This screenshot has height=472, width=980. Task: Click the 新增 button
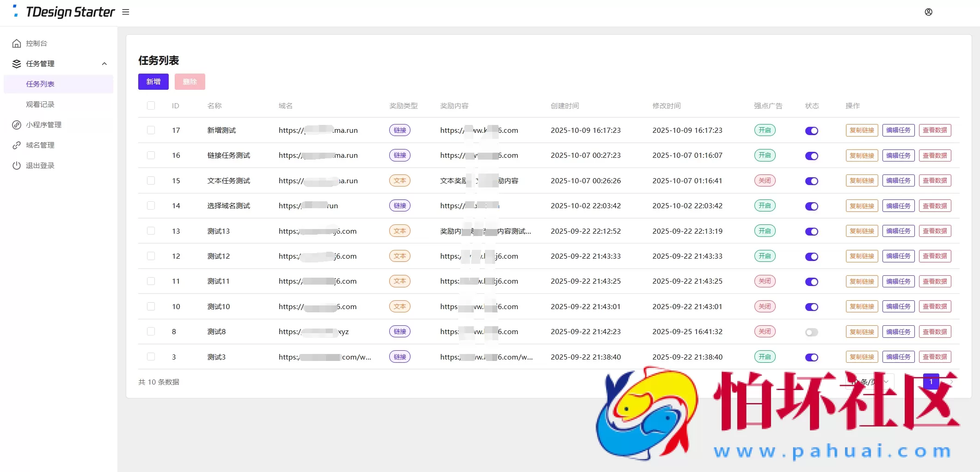(153, 82)
